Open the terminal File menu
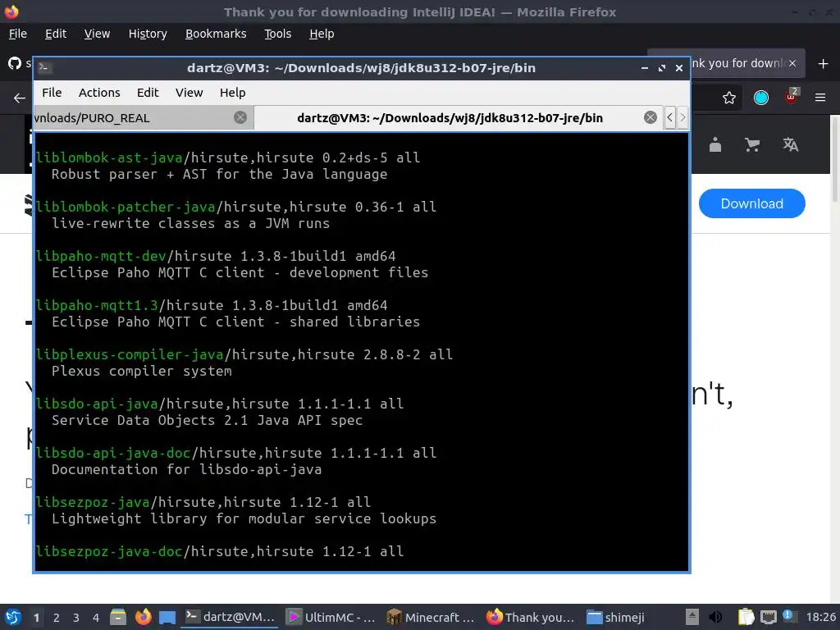This screenshot has width=840, height=630. point(52,93)
